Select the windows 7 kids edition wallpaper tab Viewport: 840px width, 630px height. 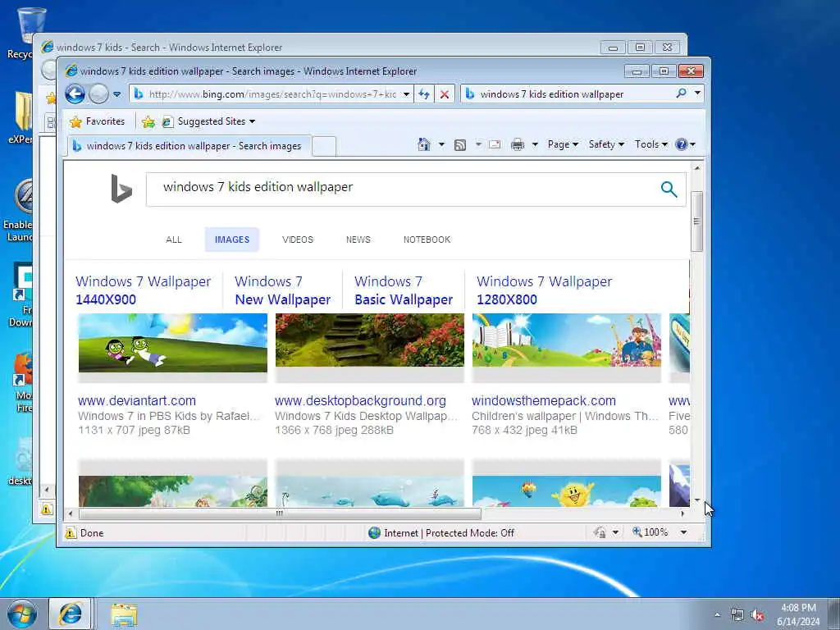click(189, 146)
